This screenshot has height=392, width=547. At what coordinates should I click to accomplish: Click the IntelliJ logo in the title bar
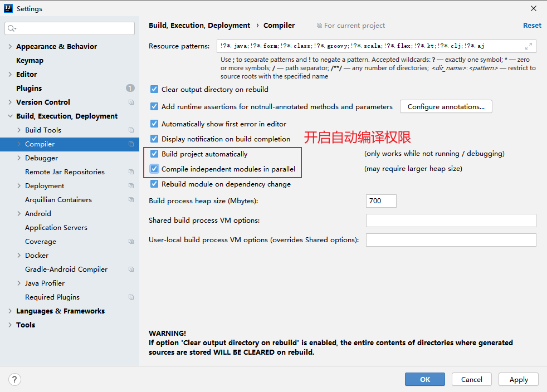[x=8, y=8]
